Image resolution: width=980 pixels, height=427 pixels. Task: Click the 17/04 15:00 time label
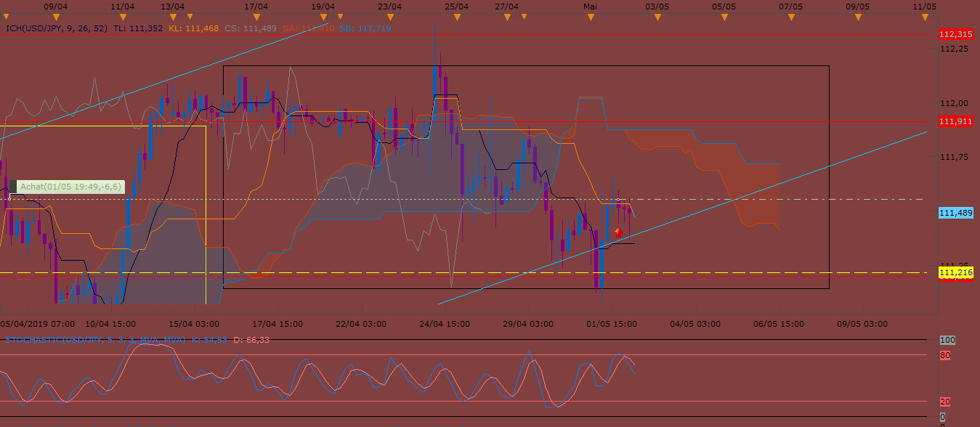point(278,324)
